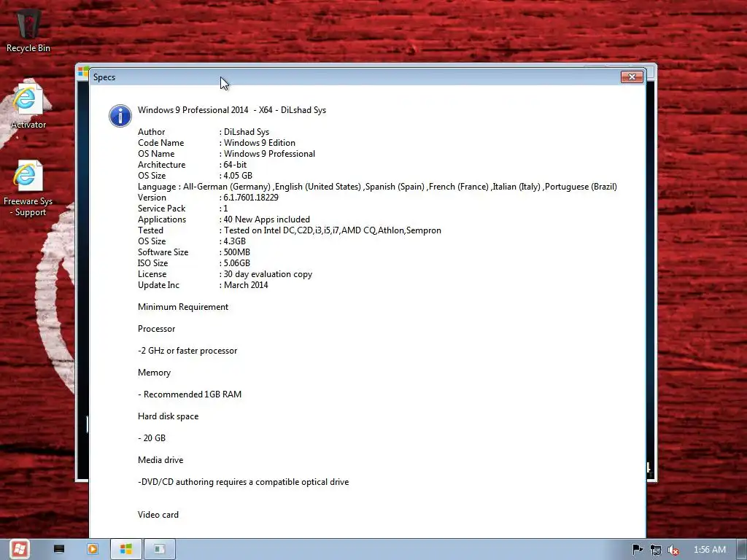Open the black monitor taskbar icon
Screen dimensions: 747x560
click(x=59, y=549)
